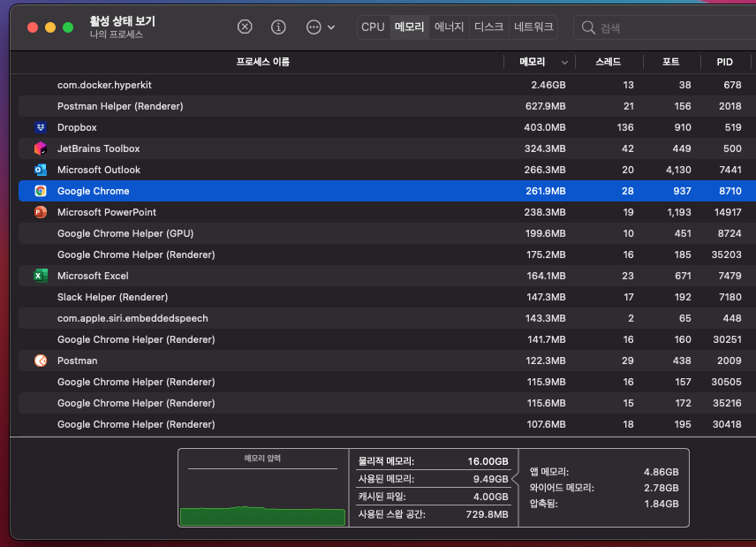Screen dimensions: 756x547
Task: Sort by PID column header
Action: click(x=725, y=62)
